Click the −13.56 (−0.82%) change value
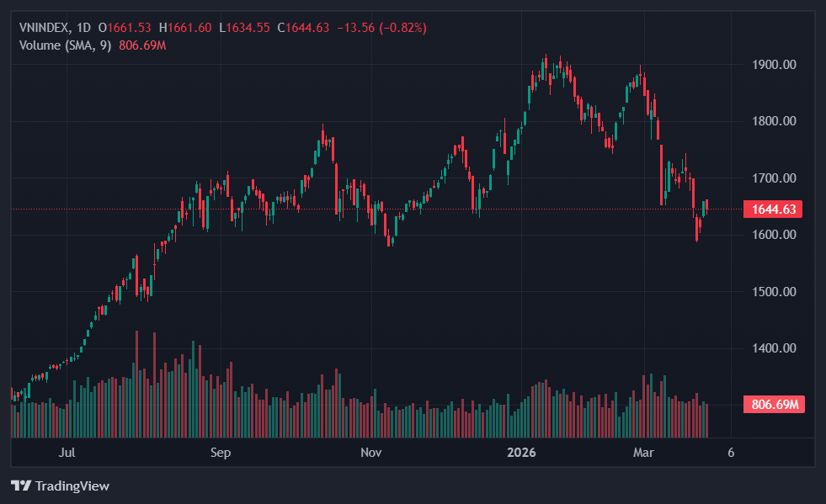This screenshot has width=826, height=504. (x=381, y=28)
